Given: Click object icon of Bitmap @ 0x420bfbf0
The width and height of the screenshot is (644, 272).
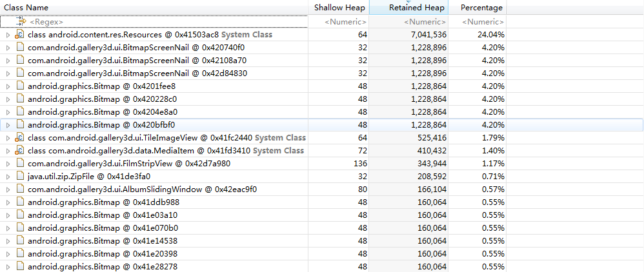Looking at the screenshot, I should [x=20, y=124].
